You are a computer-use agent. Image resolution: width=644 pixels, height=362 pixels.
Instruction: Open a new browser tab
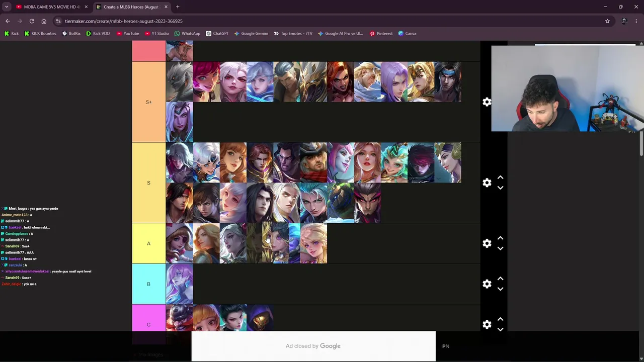click(x=178, y=7)
